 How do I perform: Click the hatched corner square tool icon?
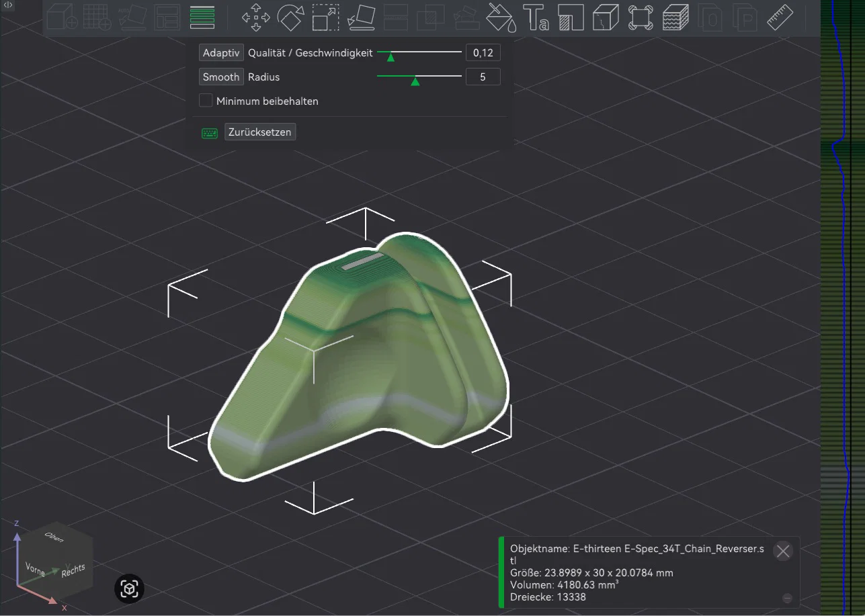(570, 17)
